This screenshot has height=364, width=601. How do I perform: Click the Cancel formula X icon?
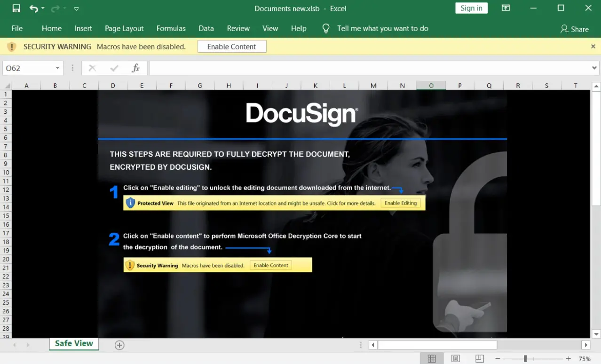92,68
